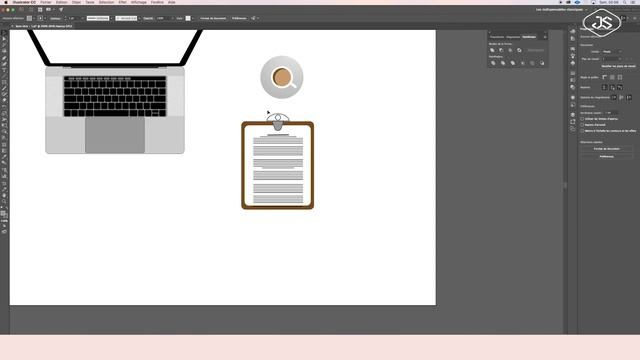Click 'Format de document' in Properties panel
The width and height of the screenshot is (640, 360).
coord(607,149)
